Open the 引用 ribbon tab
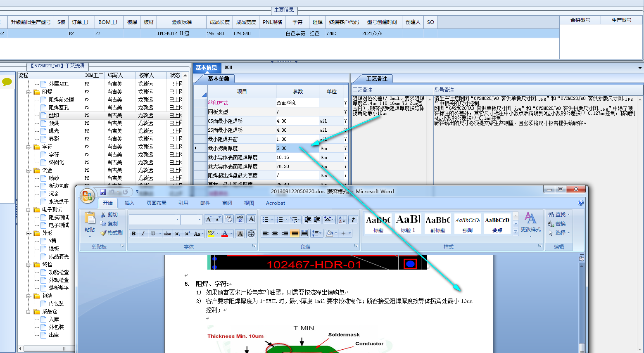 183,203
